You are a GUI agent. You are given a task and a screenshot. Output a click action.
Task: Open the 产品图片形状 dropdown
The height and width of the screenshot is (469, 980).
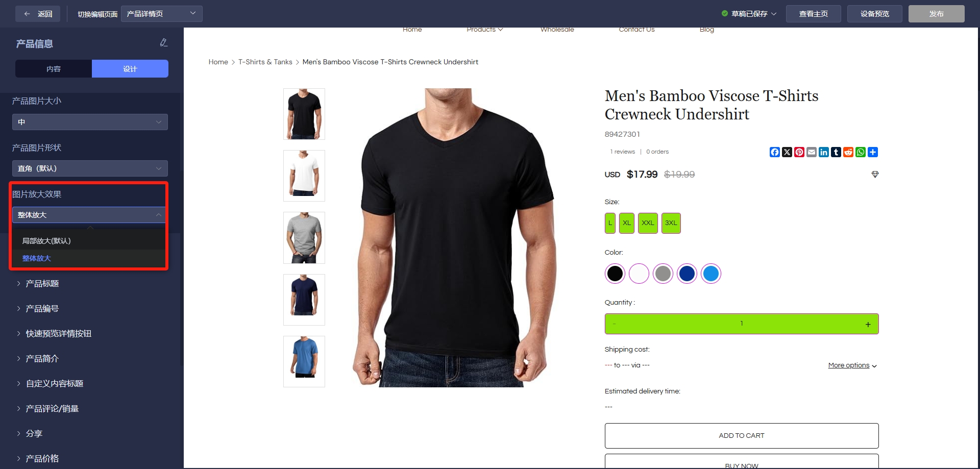pyautogui.click(x=90, y=168)
